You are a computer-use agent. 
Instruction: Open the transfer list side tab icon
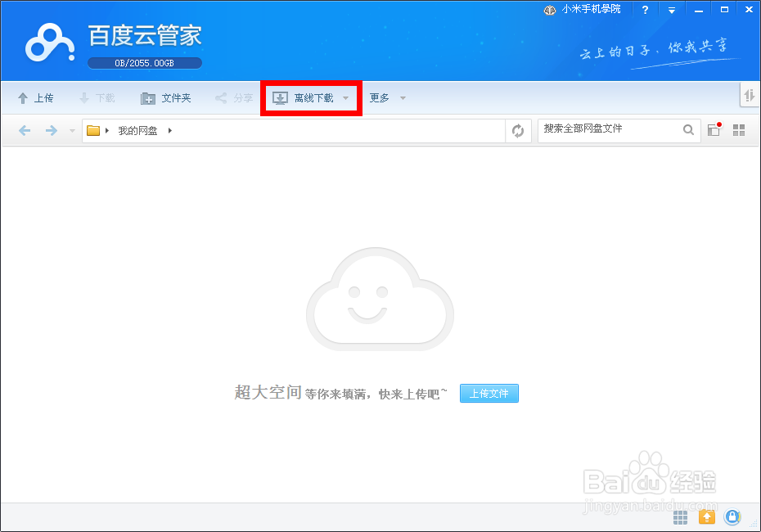pyautogui.click(x=750, y=95)
